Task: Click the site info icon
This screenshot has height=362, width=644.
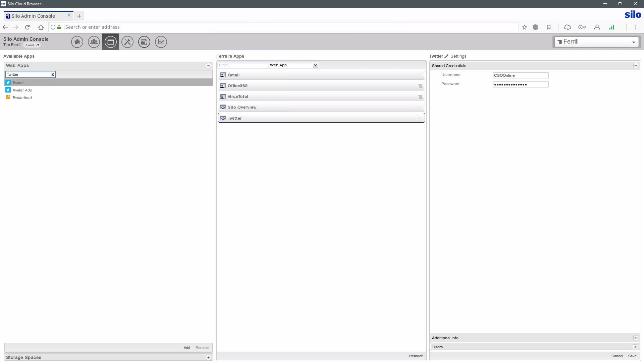Action: tap(53, 27)
